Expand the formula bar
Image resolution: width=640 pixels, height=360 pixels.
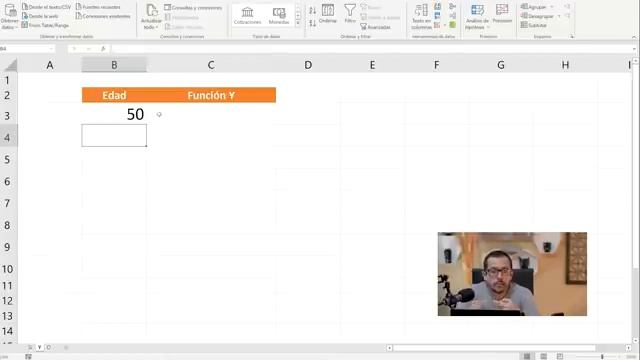[x=634, y=49]
